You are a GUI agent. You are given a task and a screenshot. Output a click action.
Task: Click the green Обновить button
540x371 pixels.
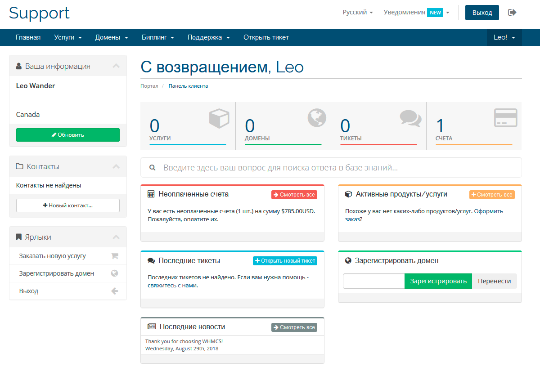pyautogui.click(x=68, y=135)
